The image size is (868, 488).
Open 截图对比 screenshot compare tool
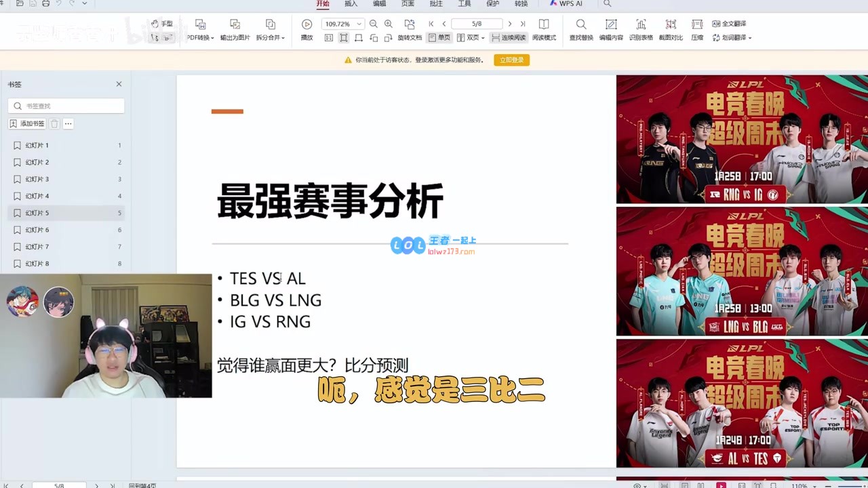pyautogui.click(x=671, y=24)
